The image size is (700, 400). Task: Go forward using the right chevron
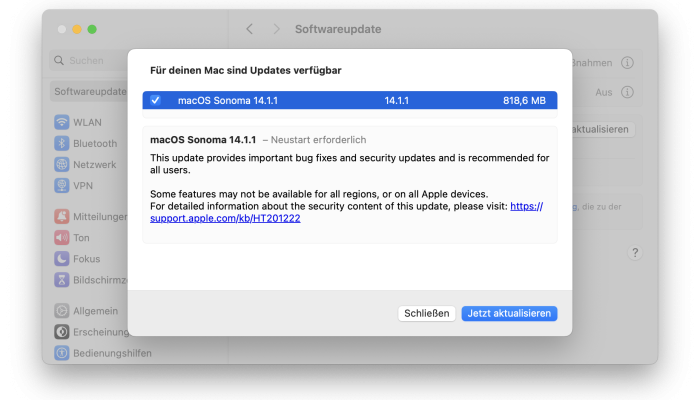(x=277, y=30)
